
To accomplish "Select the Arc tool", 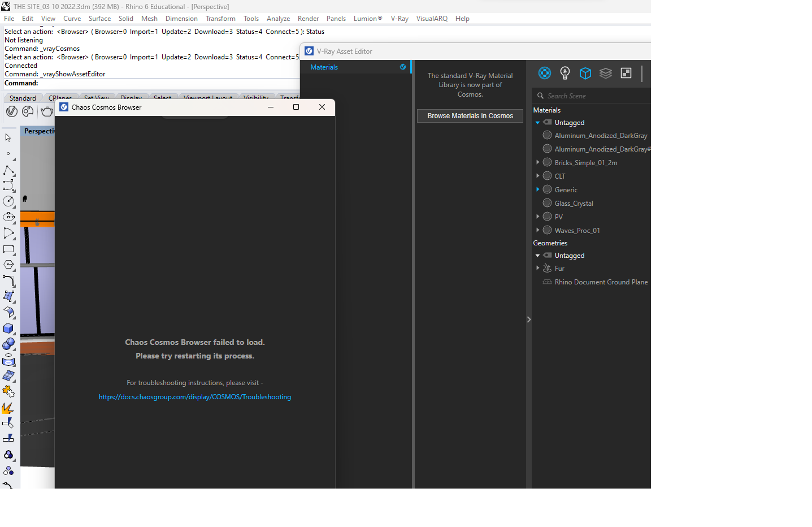I will 8,233.
